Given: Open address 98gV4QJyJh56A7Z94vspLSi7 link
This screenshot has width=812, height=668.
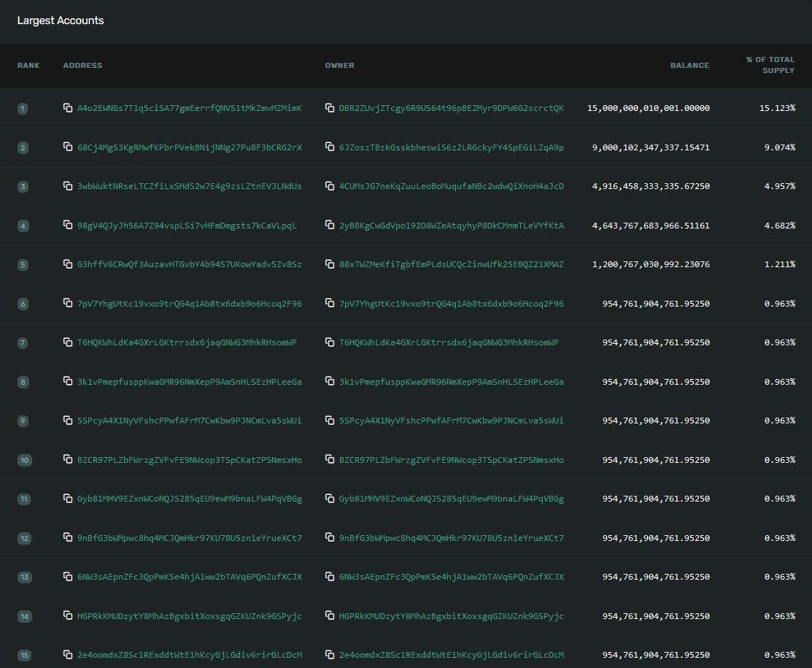Looking at the screenshot, I should 187,226.
